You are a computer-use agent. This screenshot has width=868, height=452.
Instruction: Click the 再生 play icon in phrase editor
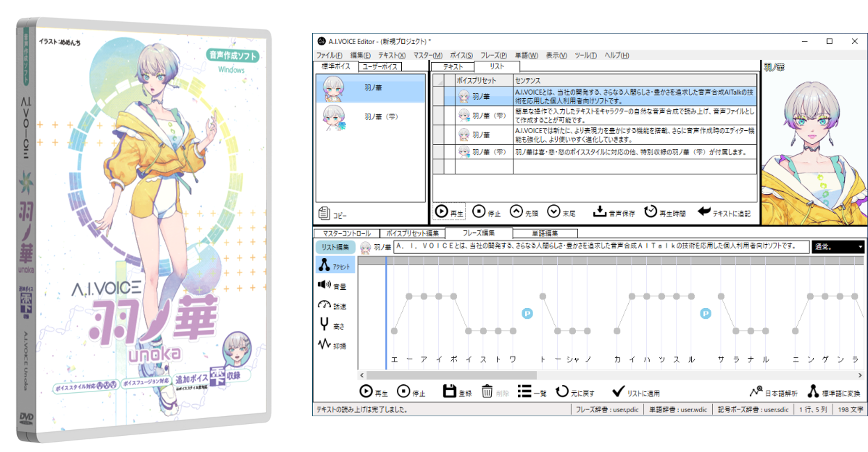[366, 391]
